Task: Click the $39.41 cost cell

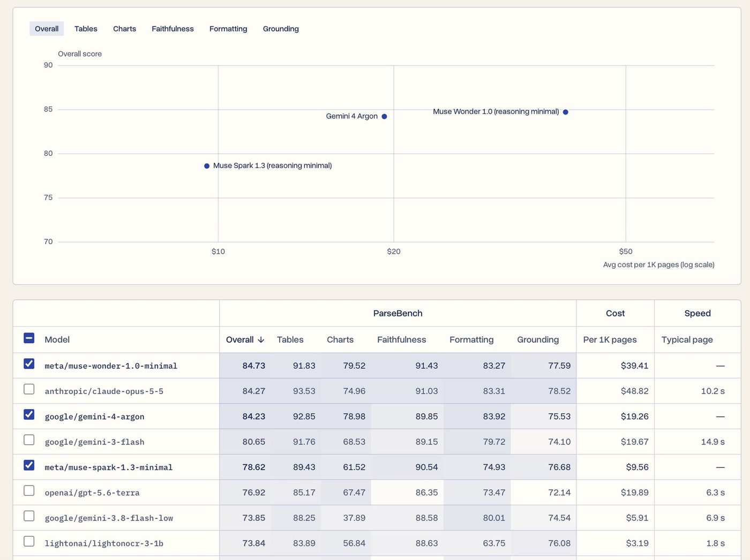Action: 634,366
